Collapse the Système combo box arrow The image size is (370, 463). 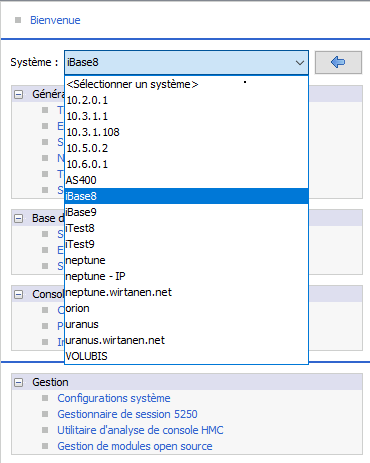(300, 62)
